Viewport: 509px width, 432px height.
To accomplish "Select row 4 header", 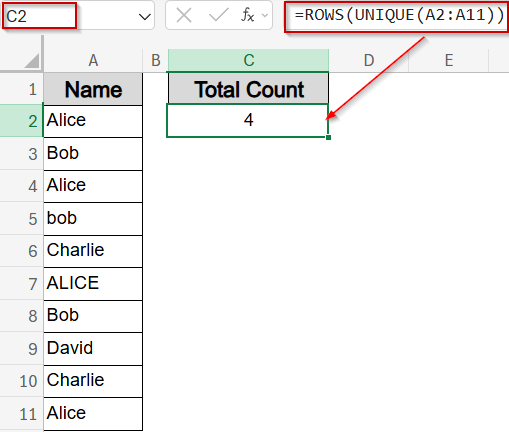I will point(21,186).
